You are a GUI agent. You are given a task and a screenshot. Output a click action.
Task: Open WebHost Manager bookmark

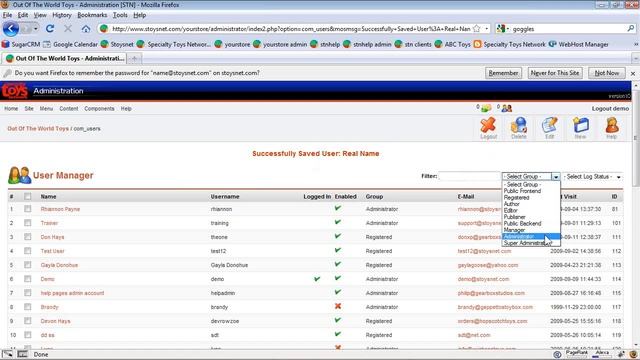[578, 44]
